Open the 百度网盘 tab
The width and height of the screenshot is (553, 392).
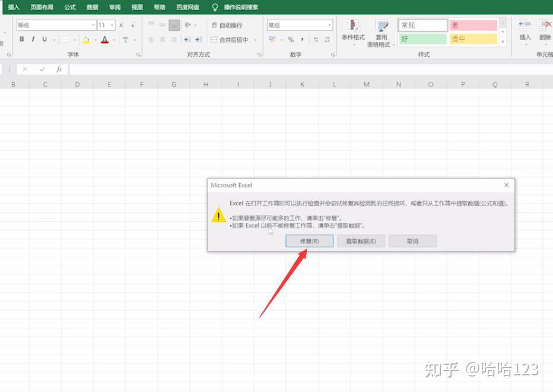point(187,7)
